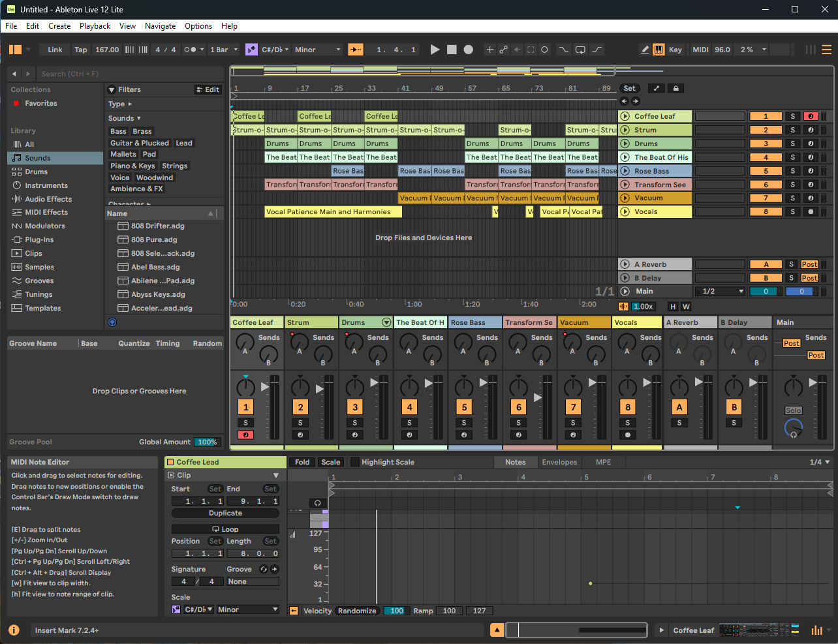Enable Draw Mode pencil icon
Screen dimensions: 838x644
coord(645,50)
